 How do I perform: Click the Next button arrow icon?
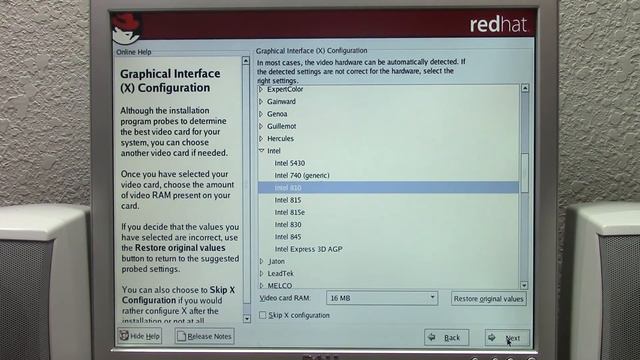[x=492, y=337]
